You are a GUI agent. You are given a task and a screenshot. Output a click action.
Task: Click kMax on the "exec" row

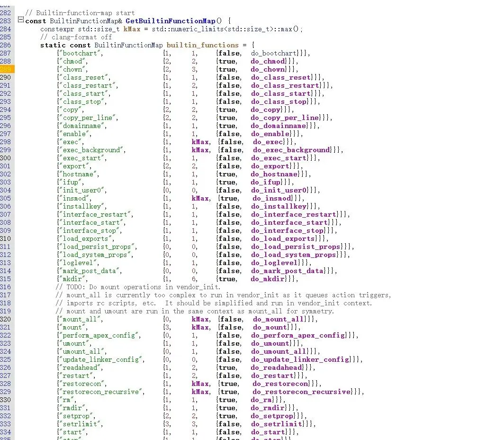point(200,142)
